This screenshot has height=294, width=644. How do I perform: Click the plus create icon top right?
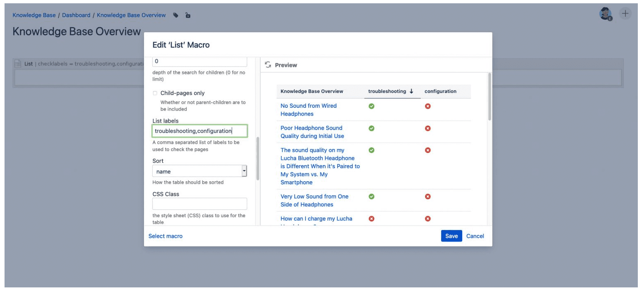click(626, 13)
